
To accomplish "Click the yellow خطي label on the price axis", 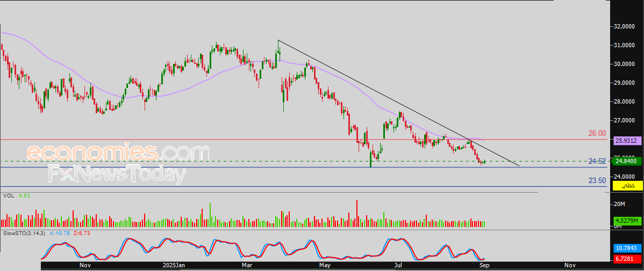I will (x=627, y=186).
